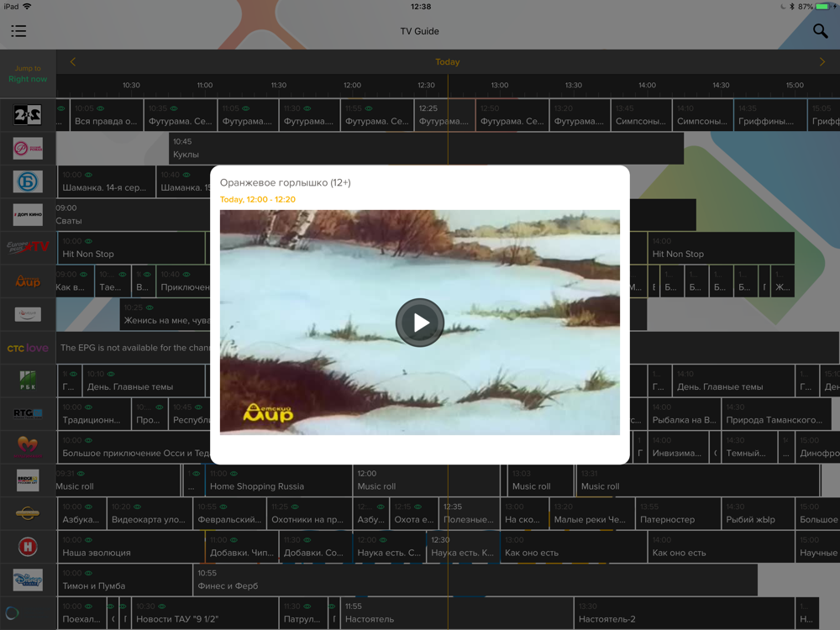Choose the Europa Plus TV channel logo
The height and width of the screenshot is (630, 840).
pyautogui.click(x=28, y=248)
